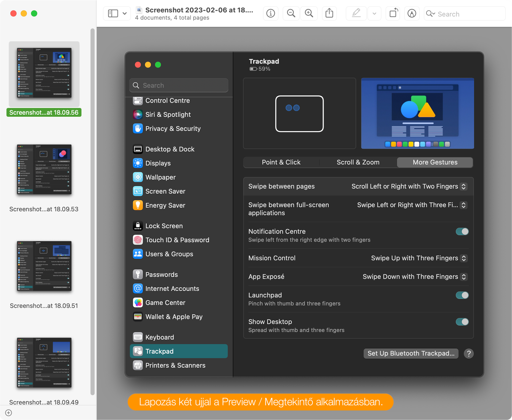Image resolution: width=512 pixels, height=420 pixels.
Task: Open Energy Saver bulb icon
Action: point(138,205)
